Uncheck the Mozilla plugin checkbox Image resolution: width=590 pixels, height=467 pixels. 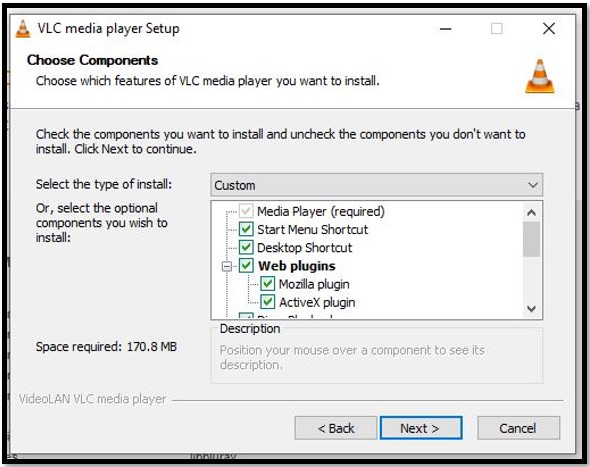(268, 284)
